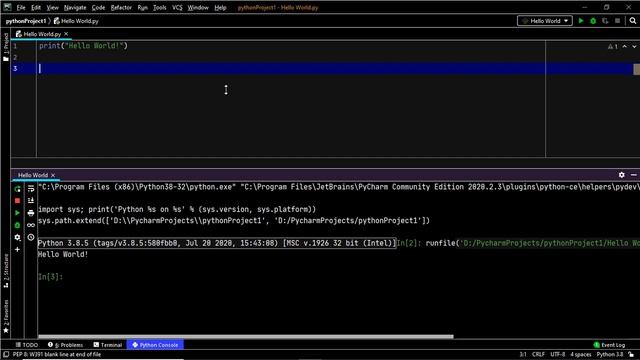
Task: Change the 4 spaces indent setting
Action: [580, 354]
